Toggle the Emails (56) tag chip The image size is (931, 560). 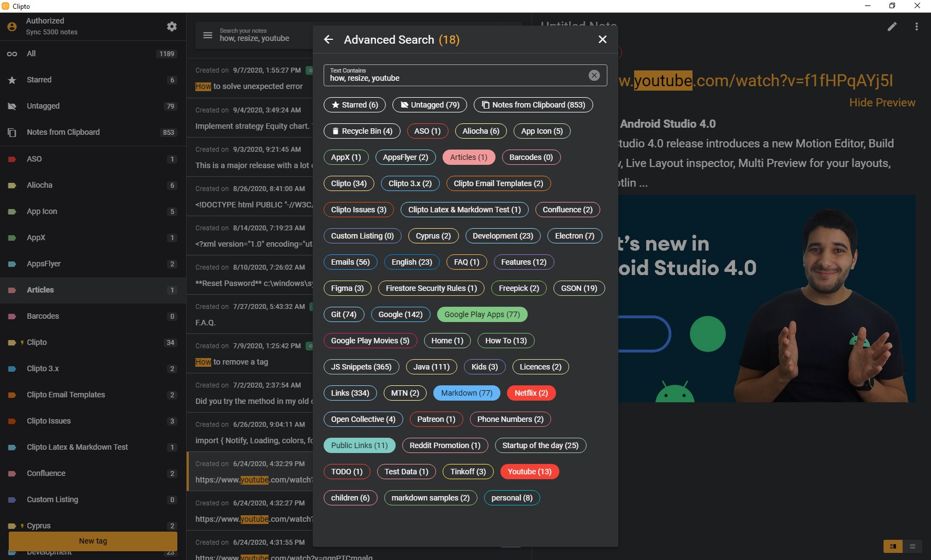350,262
